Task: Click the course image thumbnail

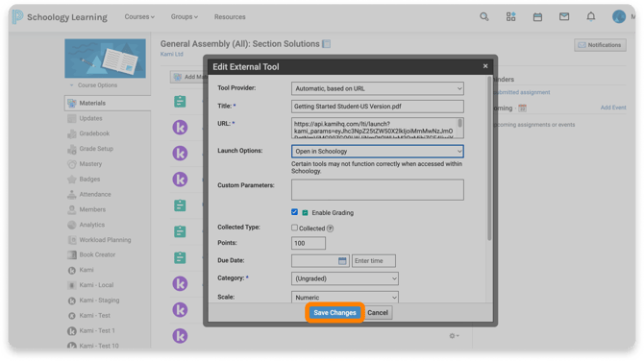Action: point(105,59)
